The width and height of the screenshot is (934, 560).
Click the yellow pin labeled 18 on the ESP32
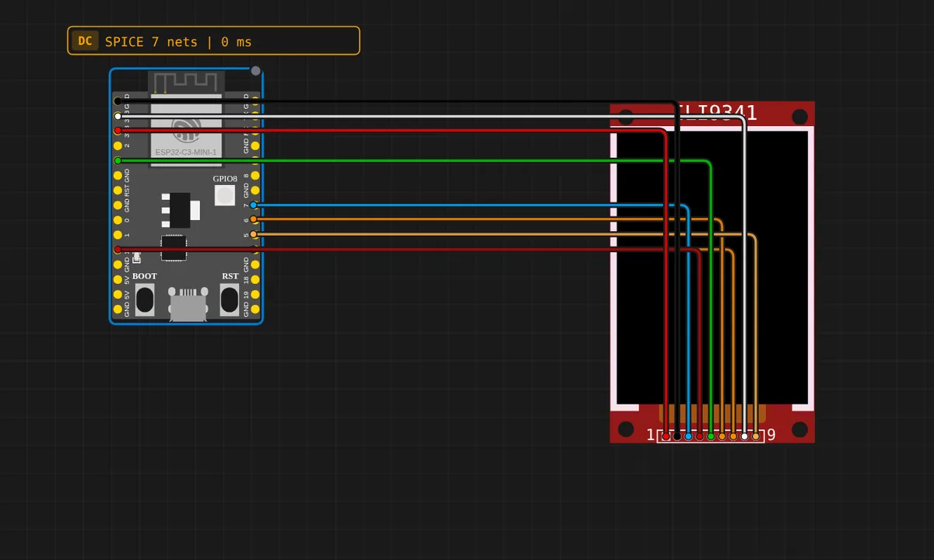[x=254, y=280]
